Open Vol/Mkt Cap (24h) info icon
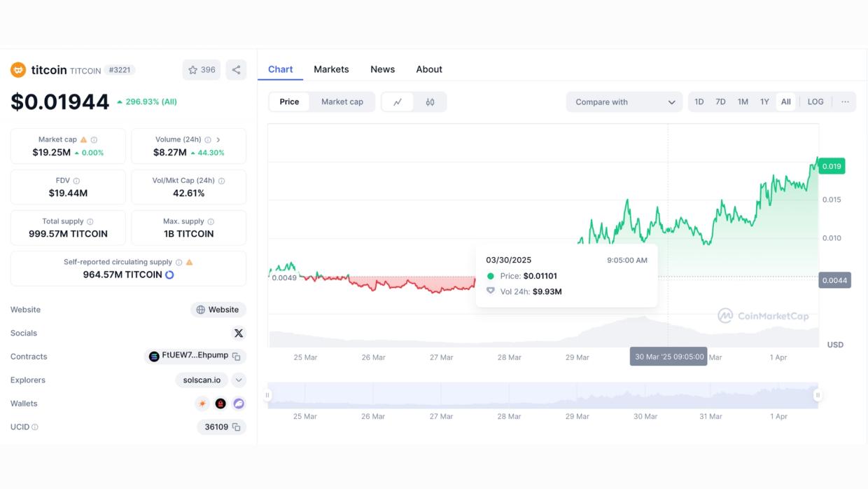This screenshot has height=489, width=868. [222, 181]
